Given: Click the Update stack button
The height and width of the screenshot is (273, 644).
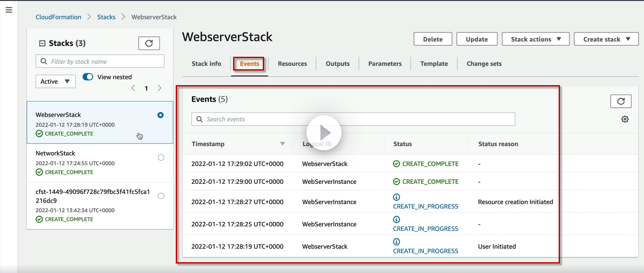Looking at the screenshot, I should [477, 39].
